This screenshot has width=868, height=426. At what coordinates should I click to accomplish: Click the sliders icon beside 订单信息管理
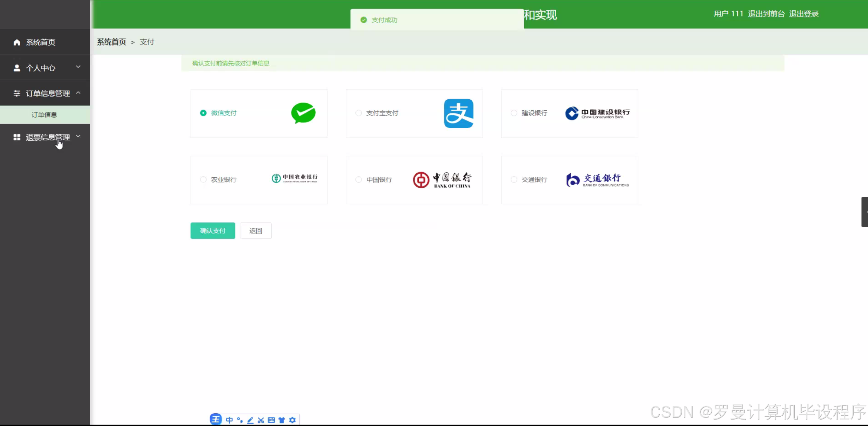[x=17, y=93]
